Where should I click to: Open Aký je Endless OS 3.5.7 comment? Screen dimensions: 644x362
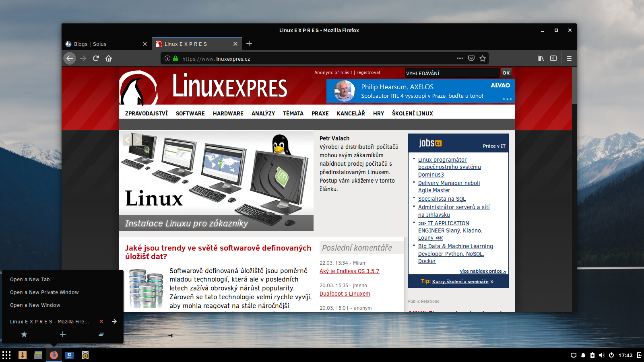(349, 271)
